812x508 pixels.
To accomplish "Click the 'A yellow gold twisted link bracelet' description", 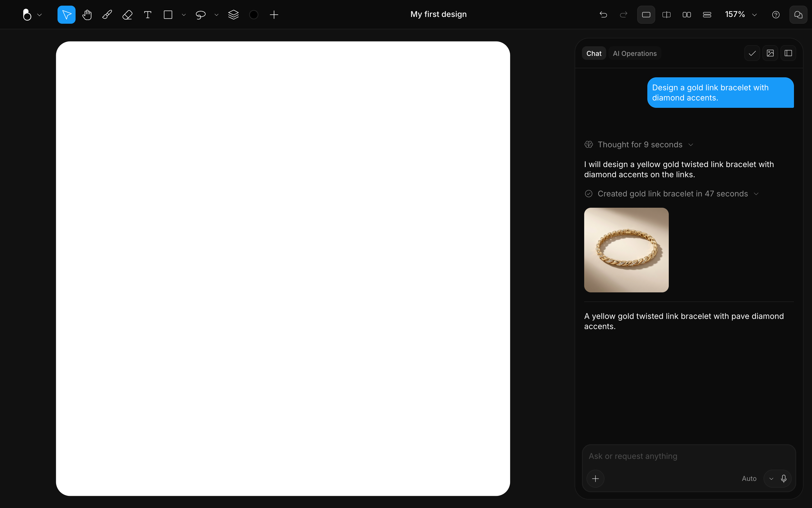I will (684, 321).
